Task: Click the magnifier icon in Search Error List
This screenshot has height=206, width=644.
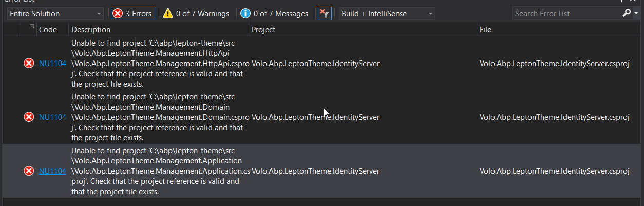Action: (627, 13)
